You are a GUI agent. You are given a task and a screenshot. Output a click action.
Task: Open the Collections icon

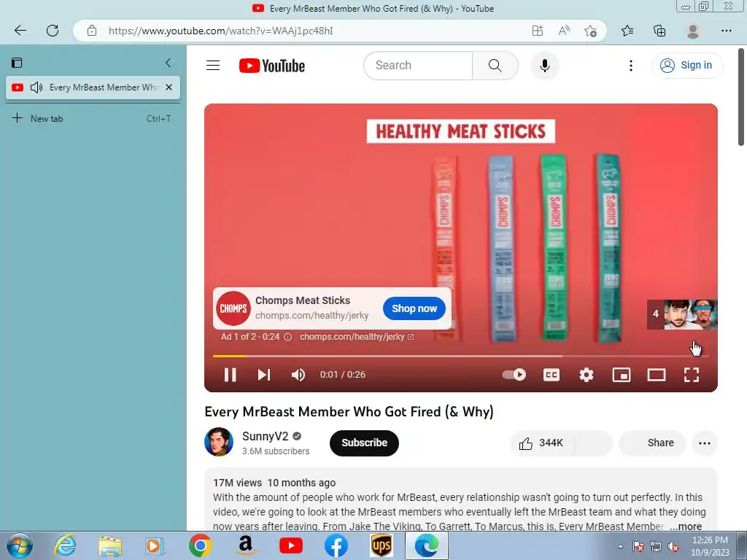[659, 31]
